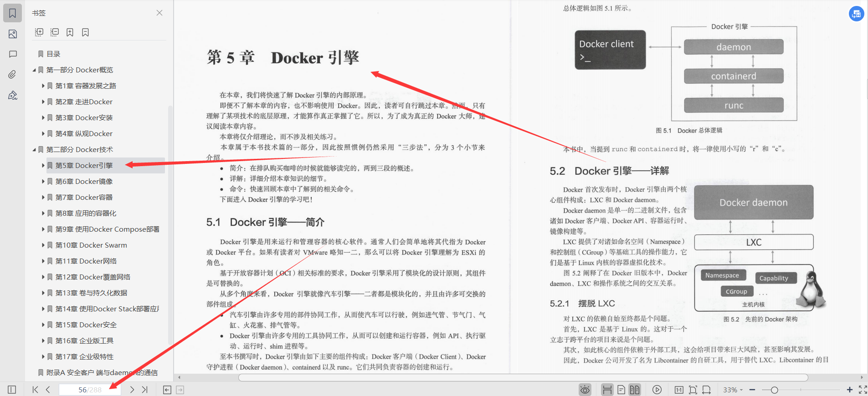Select 第11章 Docker网络 bookmark
This screenshot has height=396, width=868.
point(86,261)
